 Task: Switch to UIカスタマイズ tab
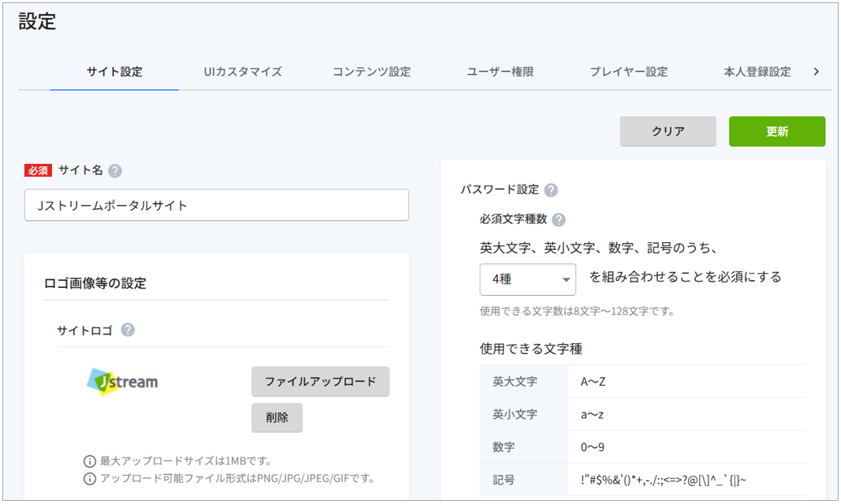[243, 72]
